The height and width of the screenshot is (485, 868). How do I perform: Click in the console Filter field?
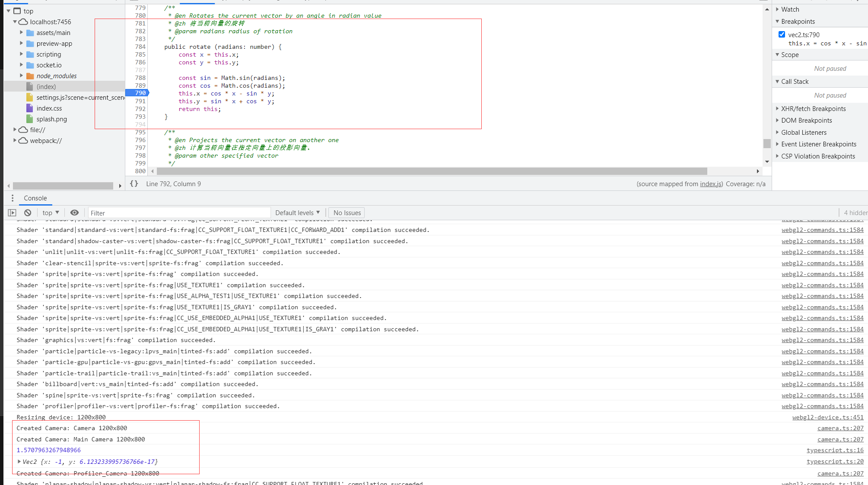[x=179, y=212]
